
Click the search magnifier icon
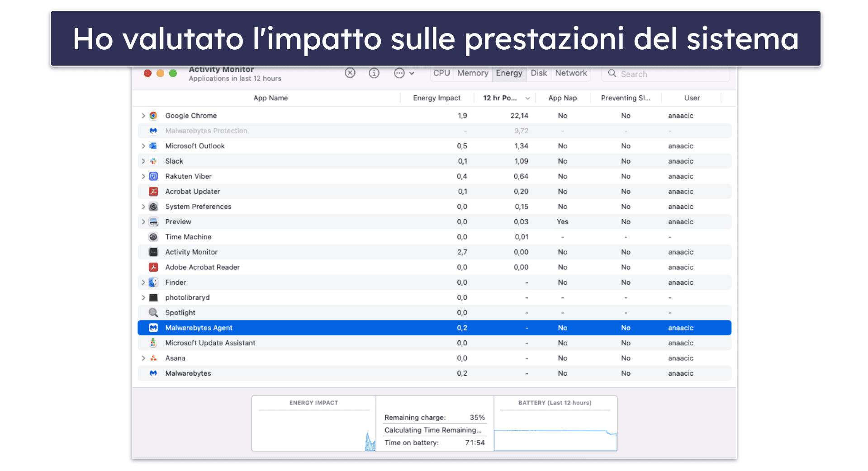(x=612, y=73)
